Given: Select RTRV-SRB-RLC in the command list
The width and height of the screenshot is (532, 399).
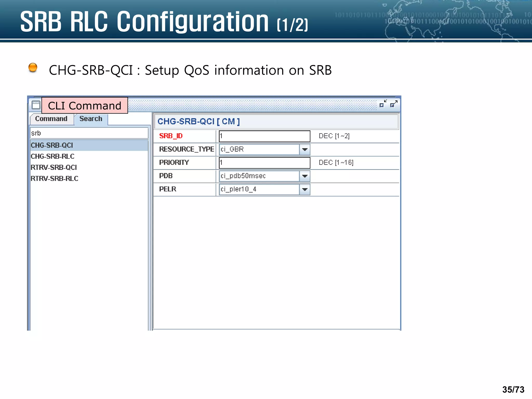Looking at the screenshot, I should point(89,179).
